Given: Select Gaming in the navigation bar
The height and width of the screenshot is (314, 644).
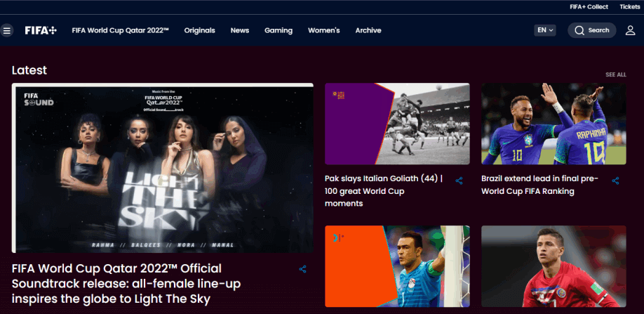Looking at the screenshot, I should coord(279,30).
